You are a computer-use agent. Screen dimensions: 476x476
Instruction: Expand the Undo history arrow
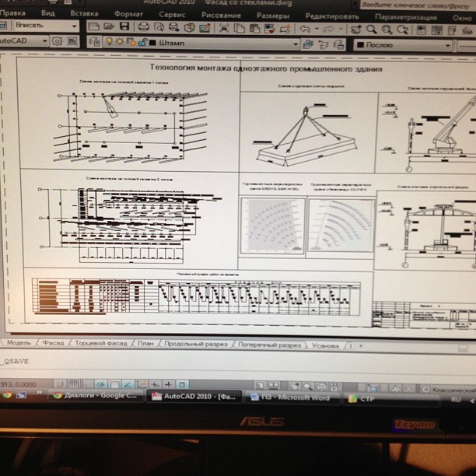(x=317, y=29)
